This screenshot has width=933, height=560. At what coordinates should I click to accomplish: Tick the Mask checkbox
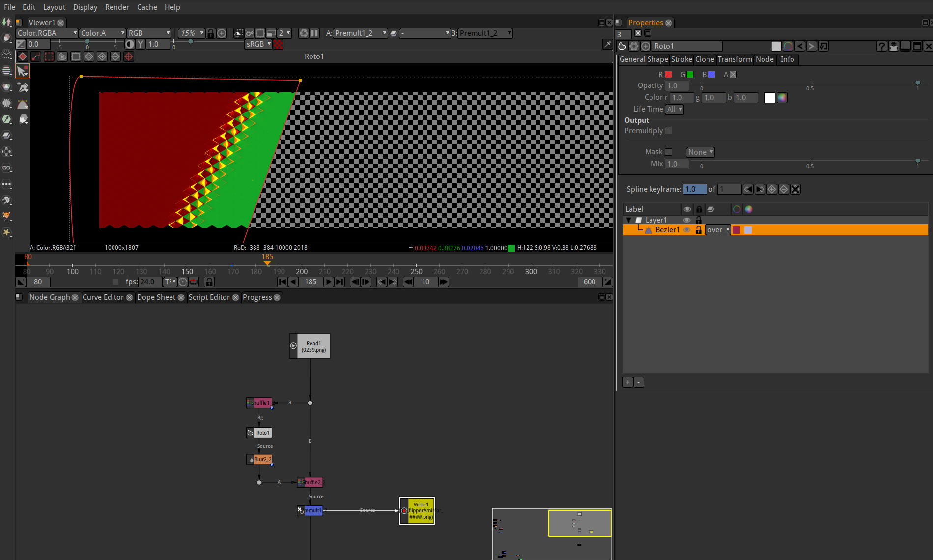[x=668, y=152]
